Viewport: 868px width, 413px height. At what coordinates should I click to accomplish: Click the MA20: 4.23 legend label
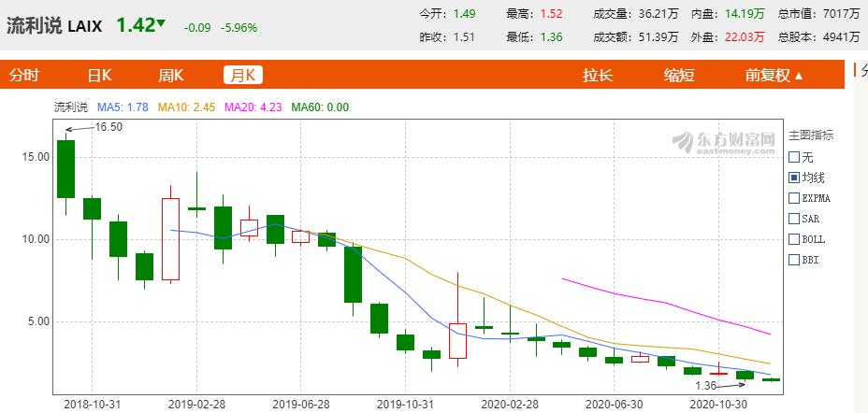coord(253,107)
